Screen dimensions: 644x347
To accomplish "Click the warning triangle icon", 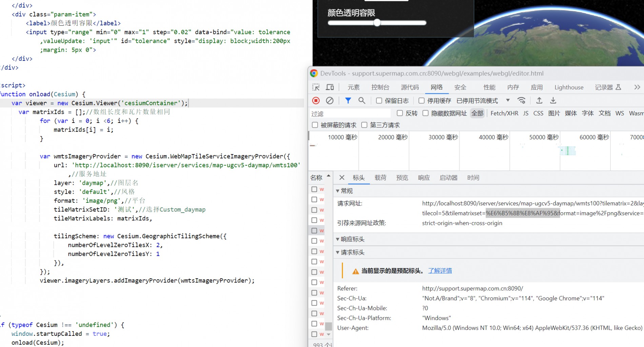I will click(x=355, y=271).
